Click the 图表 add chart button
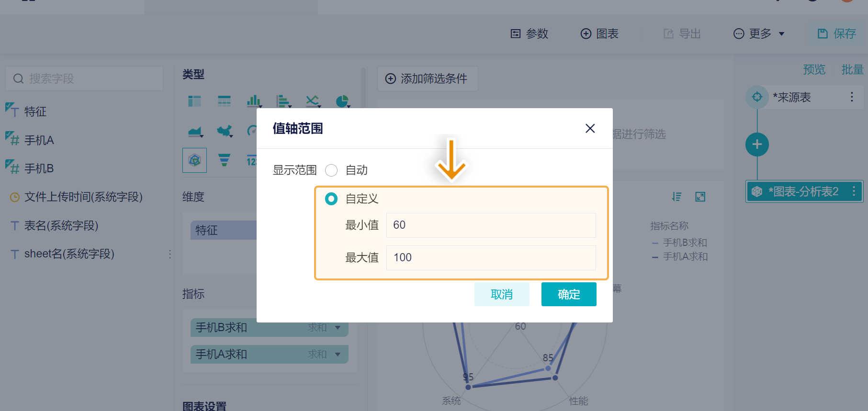Viewport: 868px width, 411px height. 599,33
